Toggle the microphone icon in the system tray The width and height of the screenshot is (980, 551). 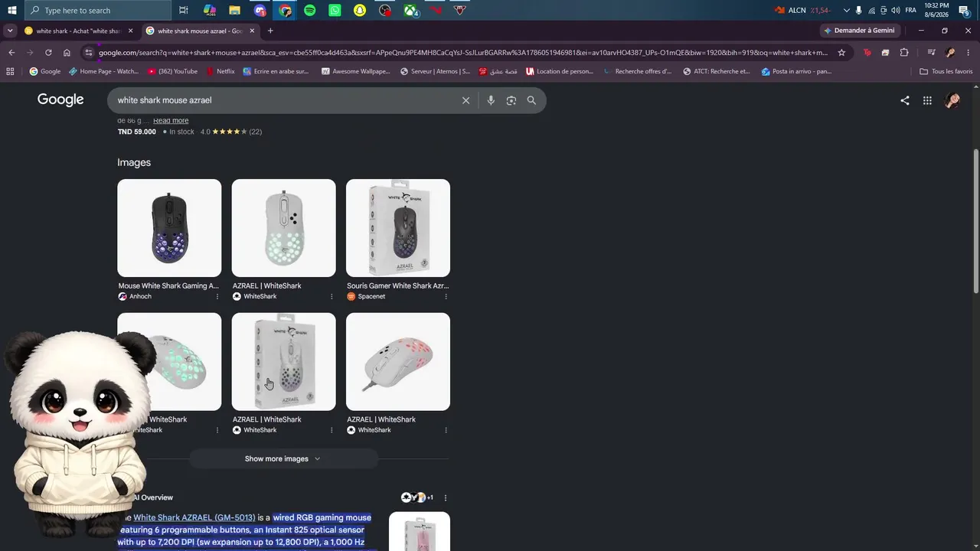pos(858,10)
